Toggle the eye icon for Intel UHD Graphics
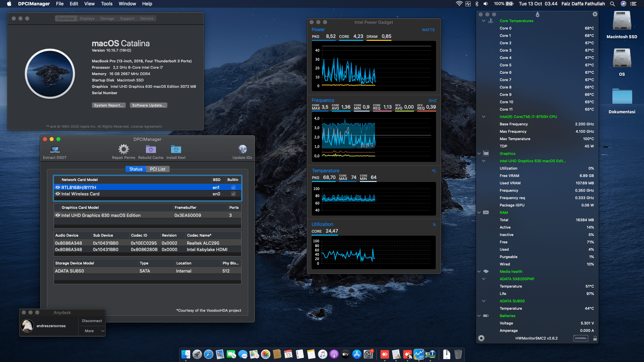This screenshot has width=644, height=362. point(57,215)
